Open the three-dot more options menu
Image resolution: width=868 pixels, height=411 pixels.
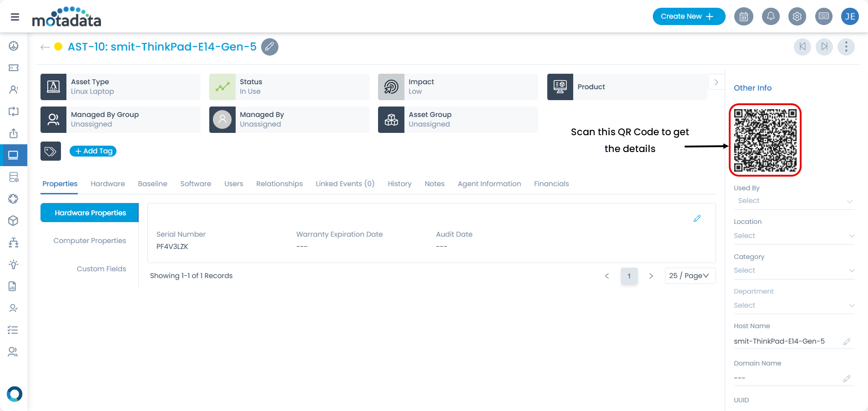pos(846,47)
